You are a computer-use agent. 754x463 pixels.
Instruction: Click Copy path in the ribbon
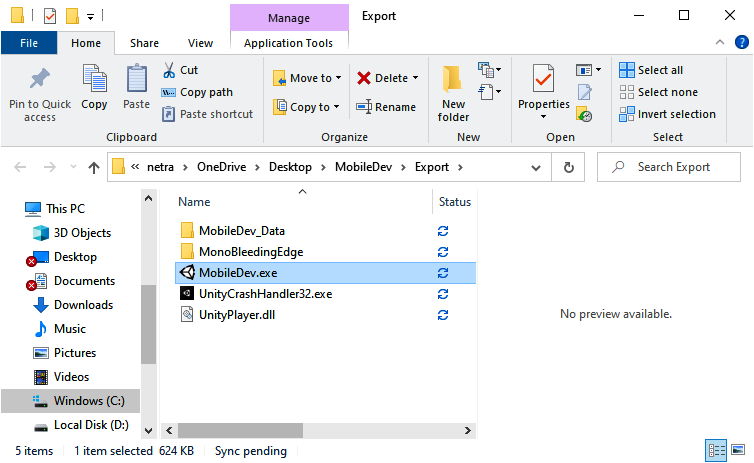tap(198, 92)
